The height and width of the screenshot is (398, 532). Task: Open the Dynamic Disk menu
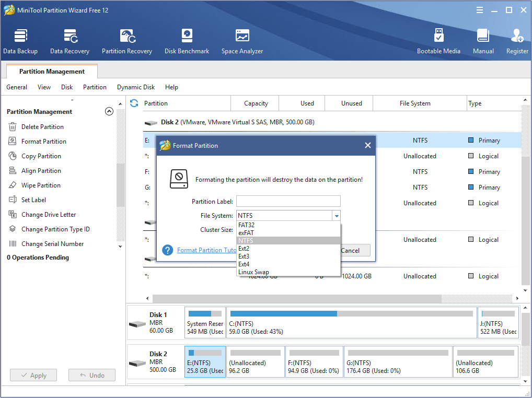pos(136,87)
